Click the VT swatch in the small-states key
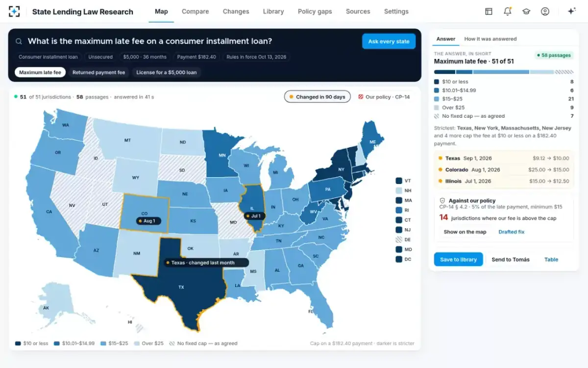 click(399, 181)
